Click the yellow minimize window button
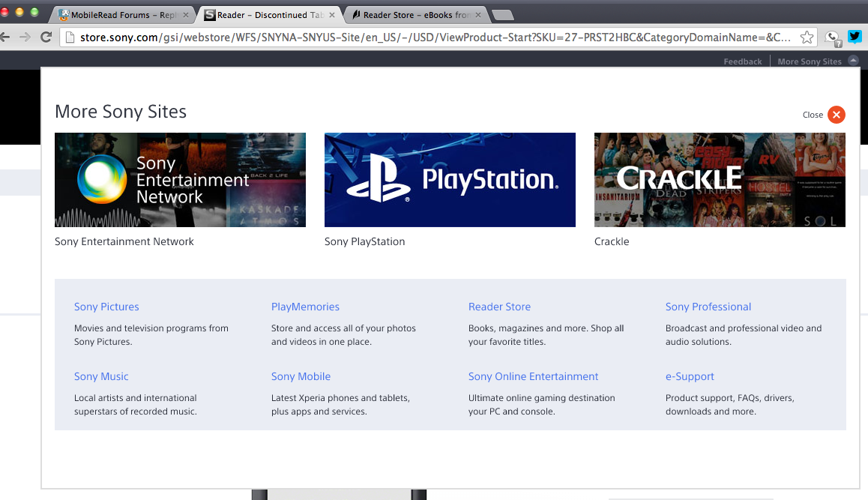 19,12
